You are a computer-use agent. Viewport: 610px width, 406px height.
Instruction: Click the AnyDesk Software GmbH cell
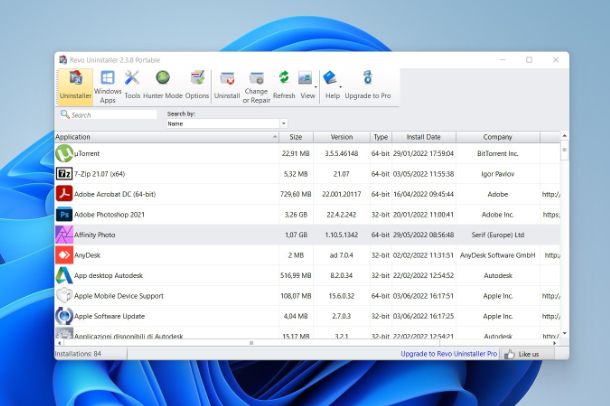click(x=498, y=255)
